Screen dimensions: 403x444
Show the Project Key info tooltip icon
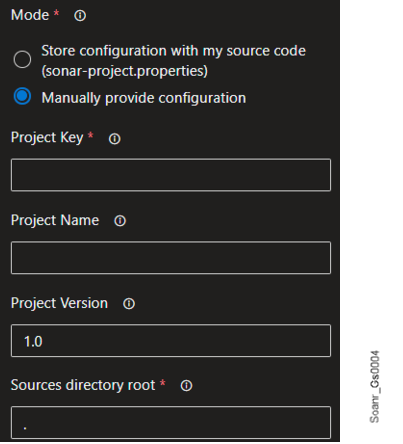(x=115, y=139)
